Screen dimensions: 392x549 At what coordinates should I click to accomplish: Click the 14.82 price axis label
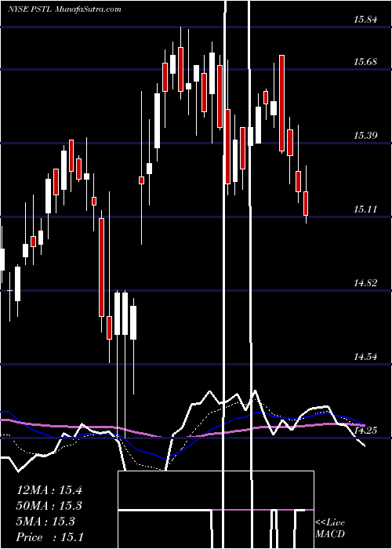pyautogui.click(x=365, y=283)
